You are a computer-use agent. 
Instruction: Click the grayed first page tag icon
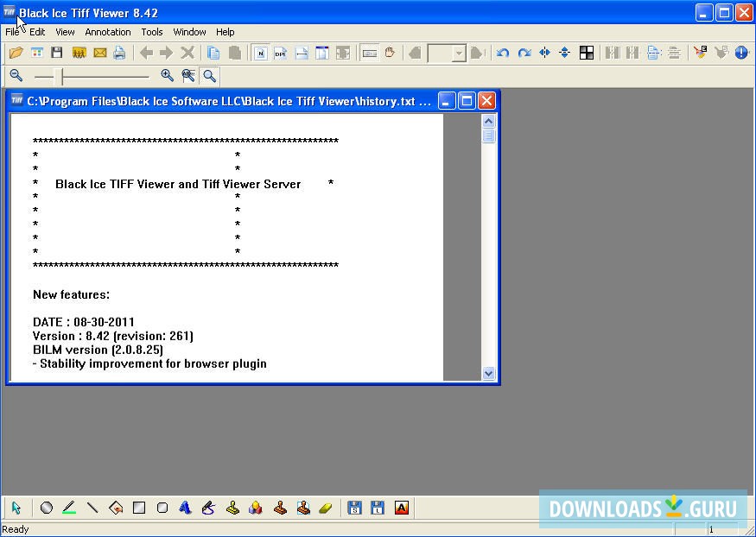pyautogui.click(x=415, y=53)
